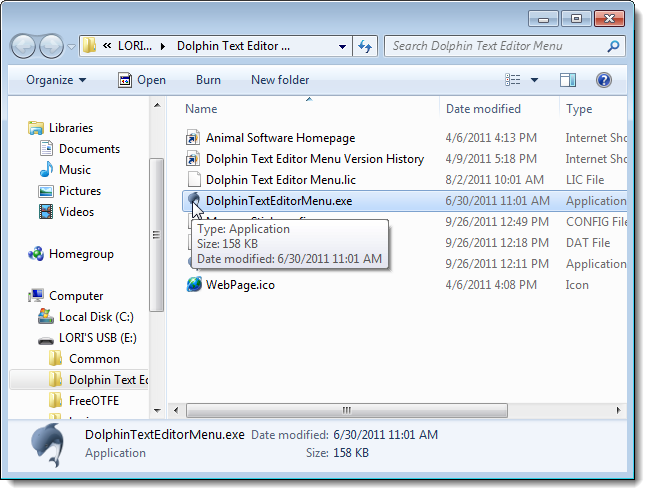The width and height of the screenshot is (650, 495).
Task: Click the horizontal scrollbar thumb
Action: pyautogui.click(x=347, y=410)
